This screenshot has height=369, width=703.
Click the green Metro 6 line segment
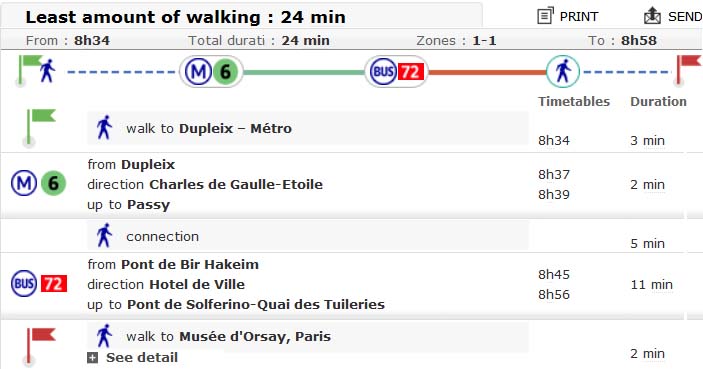click(304, 72)
